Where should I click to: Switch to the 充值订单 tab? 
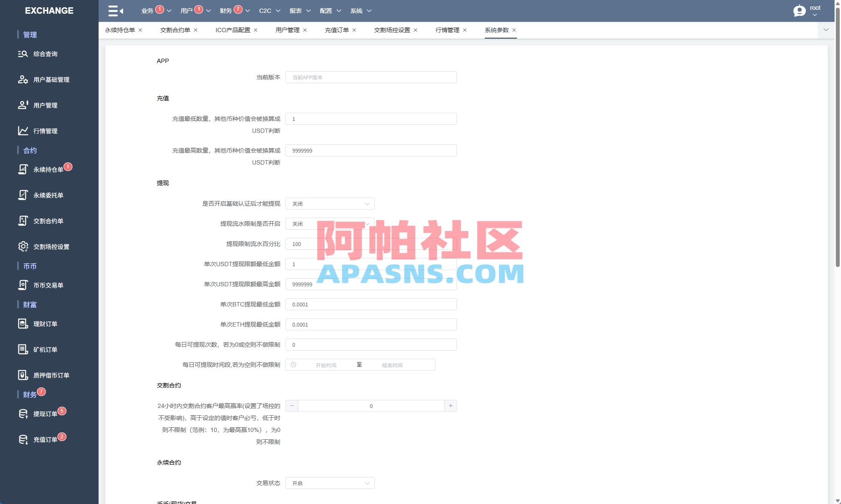click(337, 30)
